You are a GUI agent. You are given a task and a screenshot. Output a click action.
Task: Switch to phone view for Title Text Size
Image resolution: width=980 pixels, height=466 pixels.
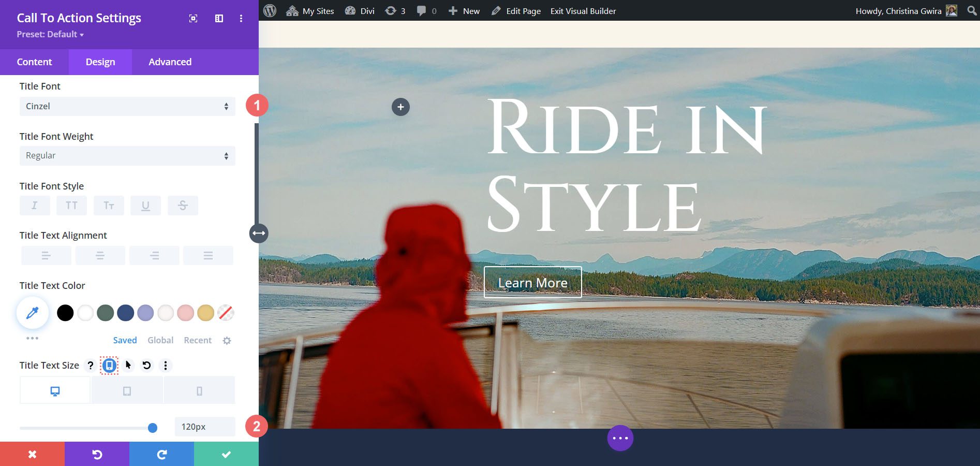coord(199,390)
